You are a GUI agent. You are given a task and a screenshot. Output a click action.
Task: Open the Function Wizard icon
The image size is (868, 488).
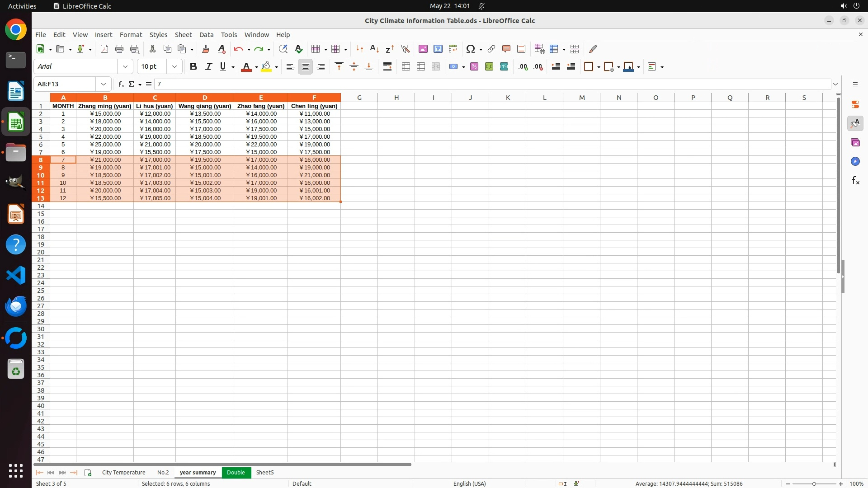tap(121, 84)
